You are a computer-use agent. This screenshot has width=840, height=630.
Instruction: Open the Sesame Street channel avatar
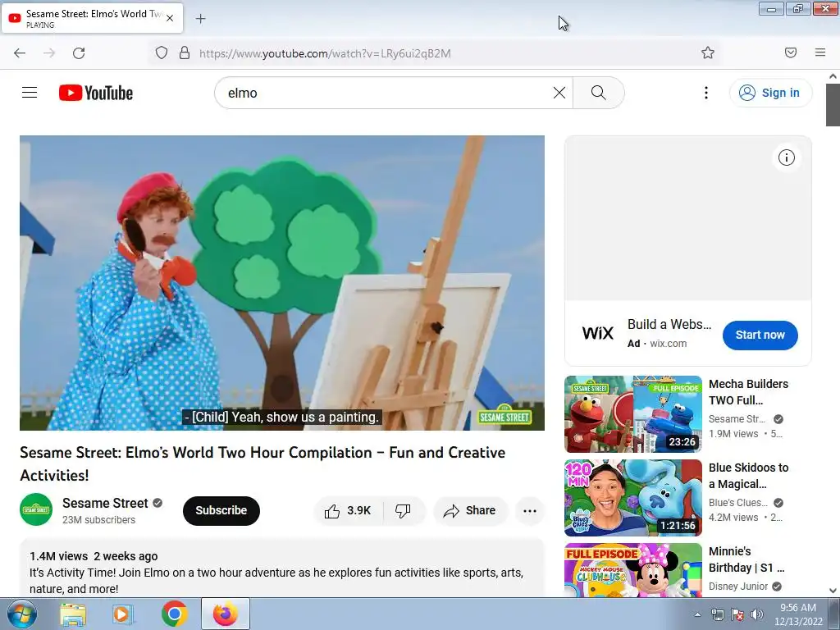point(36,509)
